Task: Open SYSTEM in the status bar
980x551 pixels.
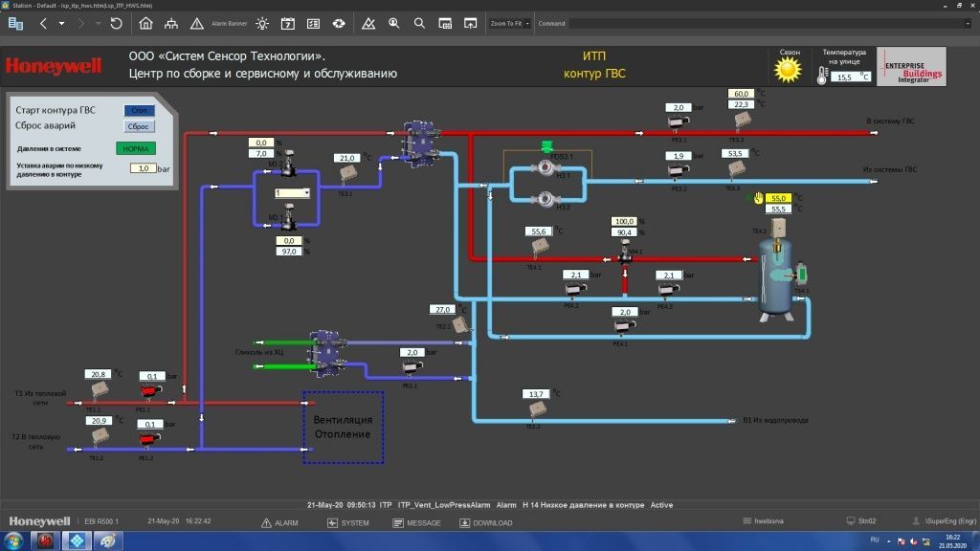Action: pyautogui.click(x=347, y=523)
